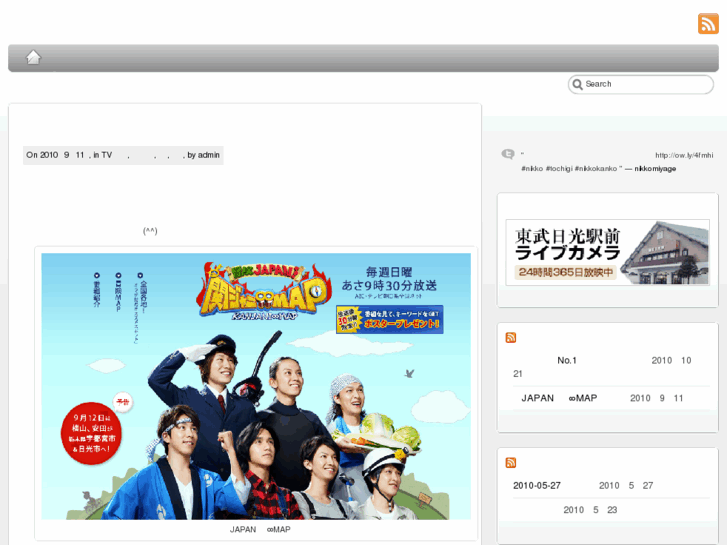This screenshot has height=545, width=727.
Task: Click the post date 2010 9 11
Action: coord(62,155)
